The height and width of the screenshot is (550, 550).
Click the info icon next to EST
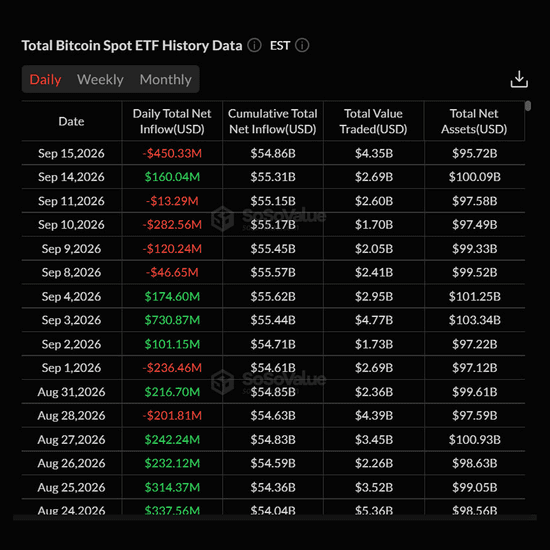click(x=302, y=45)
